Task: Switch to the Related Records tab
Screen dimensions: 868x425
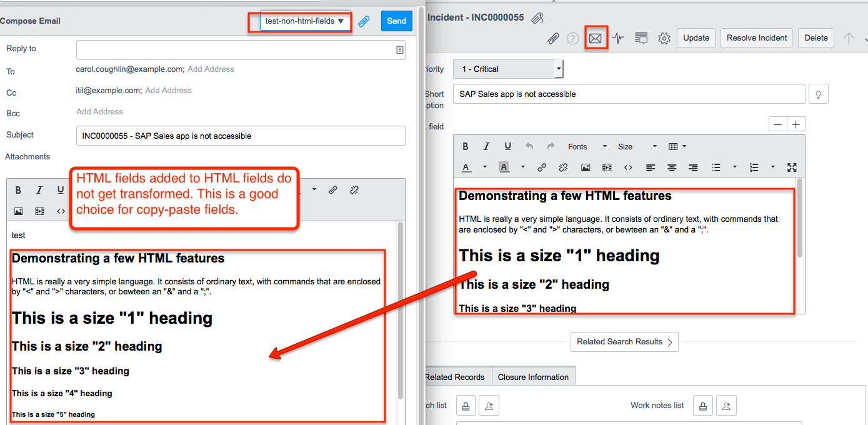Action: [x=456, y=376]
